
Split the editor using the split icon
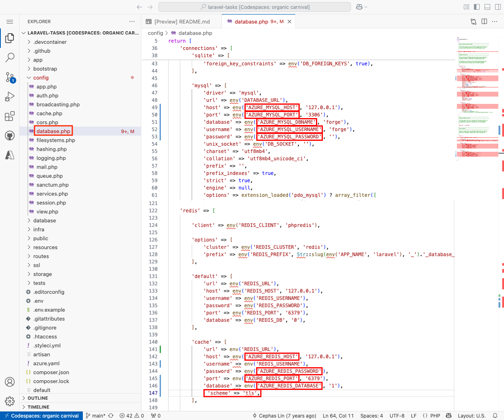click(484, 21)
